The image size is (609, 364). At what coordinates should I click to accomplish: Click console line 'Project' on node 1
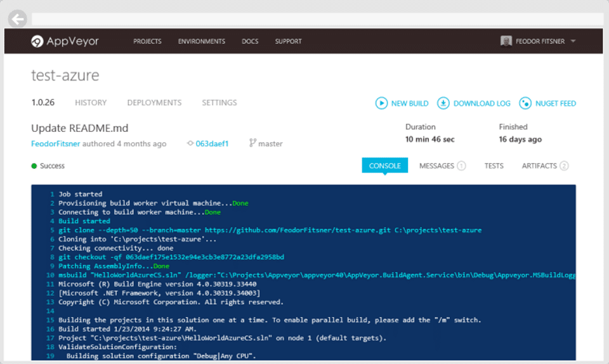[x=223, y=338]
